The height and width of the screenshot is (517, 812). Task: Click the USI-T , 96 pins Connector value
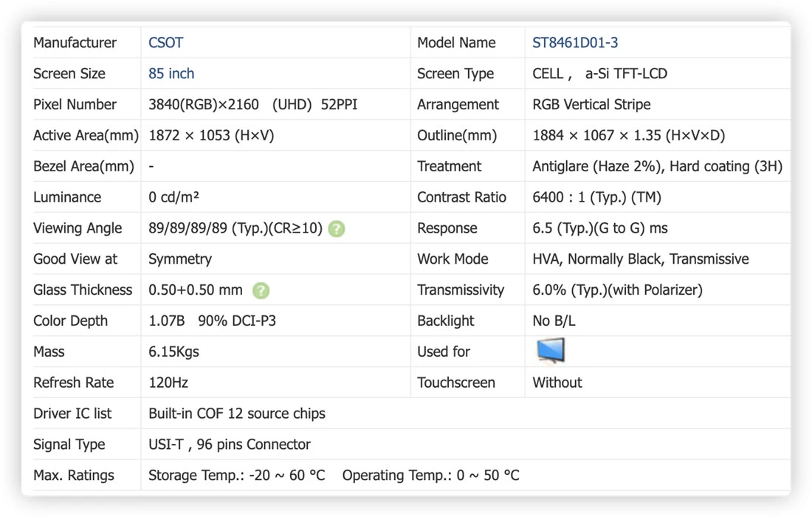tap(230, 445)
